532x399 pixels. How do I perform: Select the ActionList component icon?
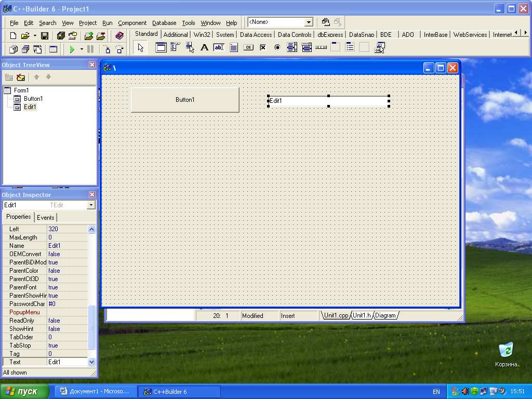[x=379, y=47]
